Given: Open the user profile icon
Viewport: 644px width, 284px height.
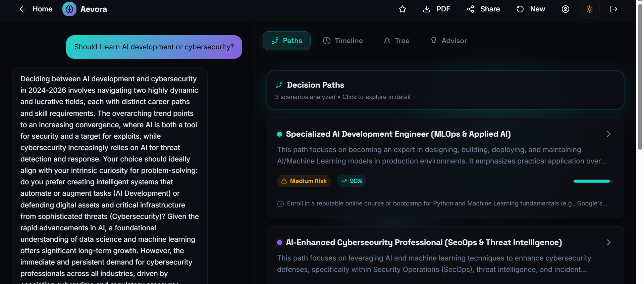Looking at the screenshot, I should pyautogui.click(x=566, y=9).
